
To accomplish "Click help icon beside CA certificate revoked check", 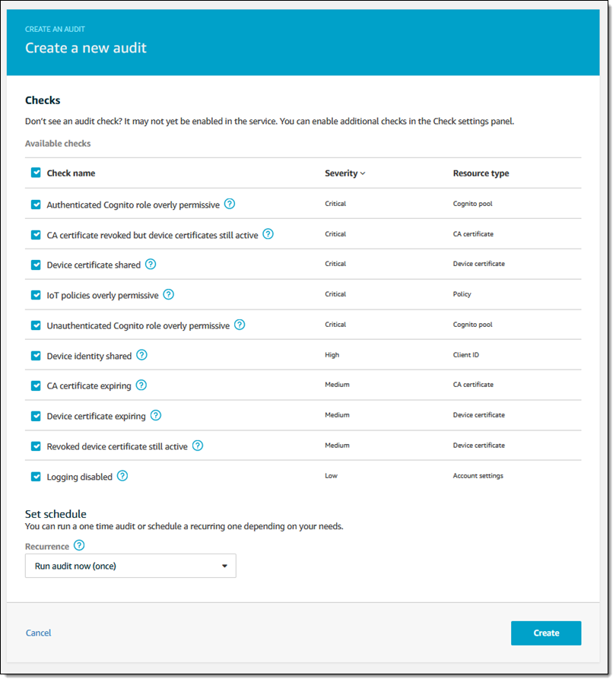I will pyautogui.click(x=268, y=234).
